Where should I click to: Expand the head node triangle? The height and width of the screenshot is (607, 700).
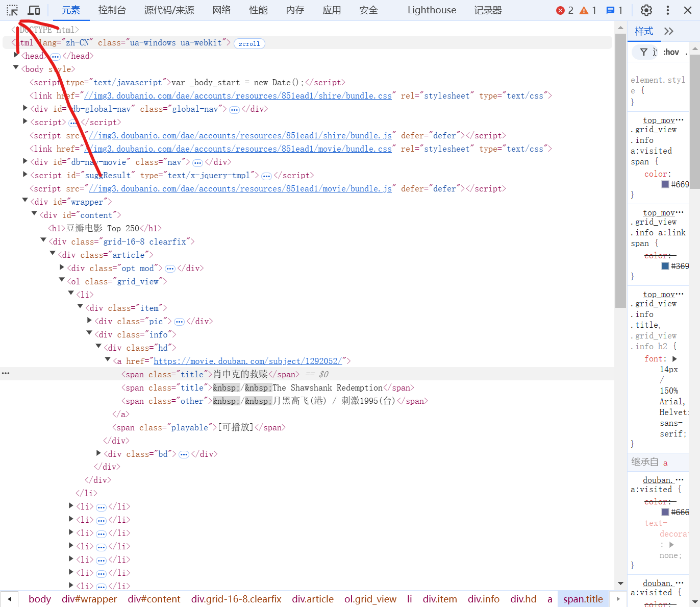[x=16, y=56]
